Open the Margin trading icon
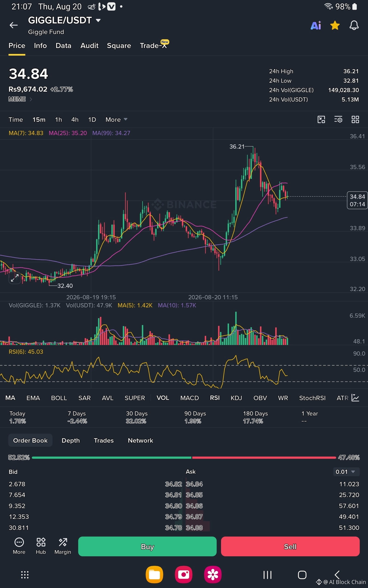This screenshot has width=368, height=588. point(63,546)
